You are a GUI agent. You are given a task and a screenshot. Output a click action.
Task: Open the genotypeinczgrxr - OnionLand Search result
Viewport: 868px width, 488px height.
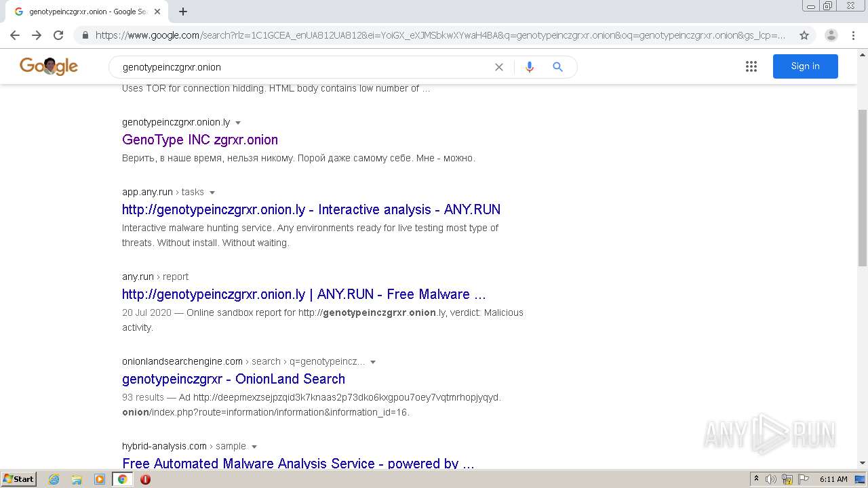233,379
